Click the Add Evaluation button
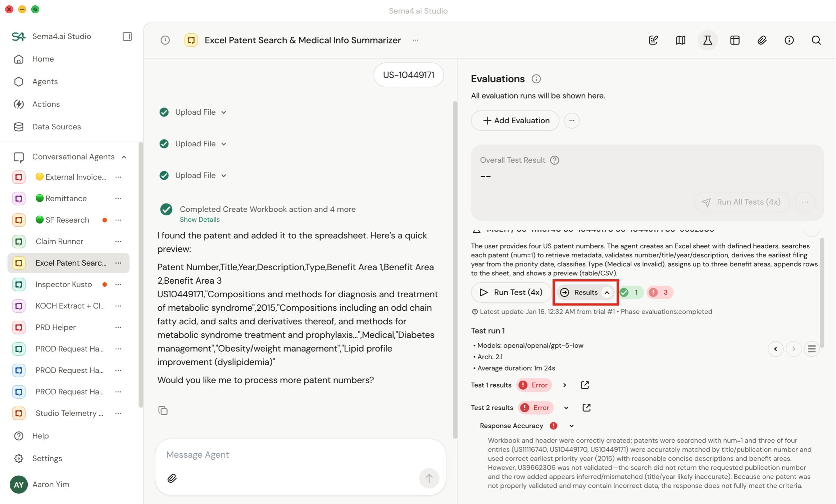Screen dimensions: 836x504 click(x=515, y=120)
